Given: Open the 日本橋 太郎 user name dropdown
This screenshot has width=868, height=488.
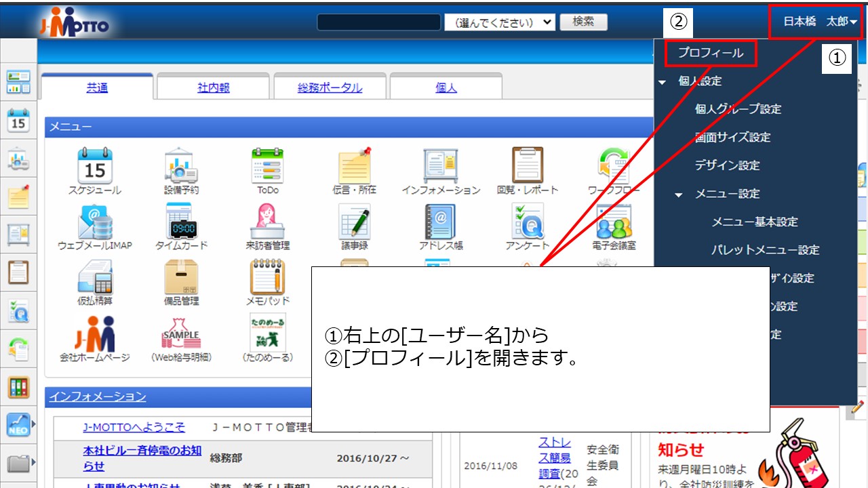Looking at the screenshot, I should tap(820, 22).
